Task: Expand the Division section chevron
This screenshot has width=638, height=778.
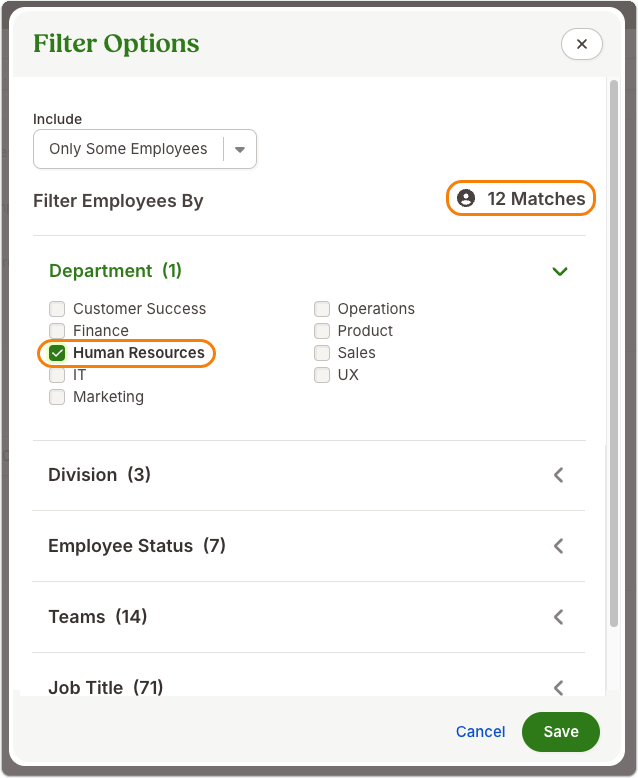Action: (x=559, y=475)
